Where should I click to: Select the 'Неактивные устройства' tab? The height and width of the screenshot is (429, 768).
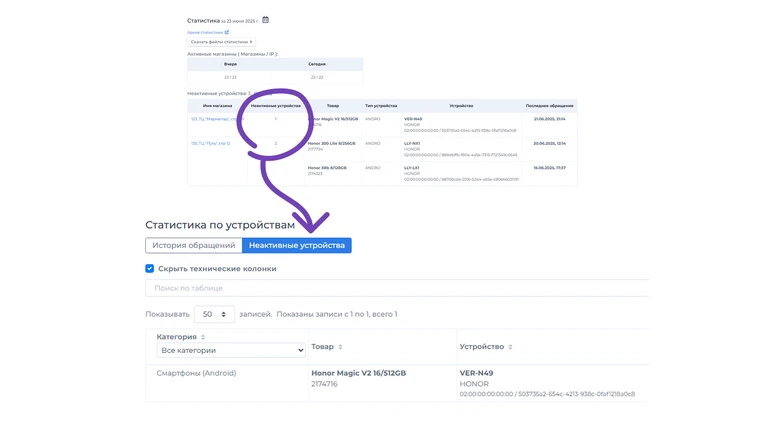[297, 245]
